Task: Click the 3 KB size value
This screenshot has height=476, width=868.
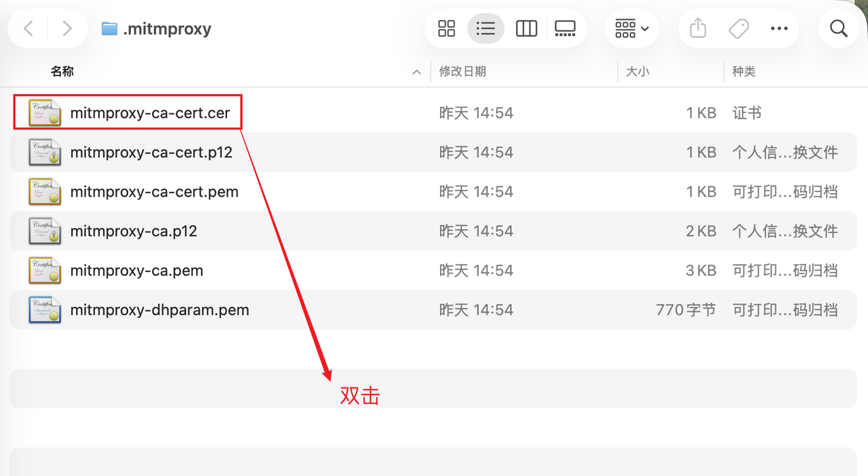Action: 701,271
